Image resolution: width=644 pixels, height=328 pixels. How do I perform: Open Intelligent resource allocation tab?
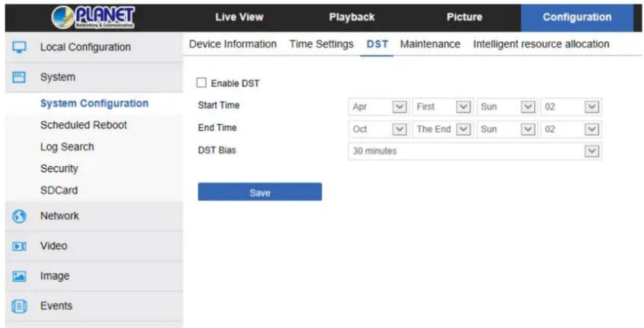(541, 44)
